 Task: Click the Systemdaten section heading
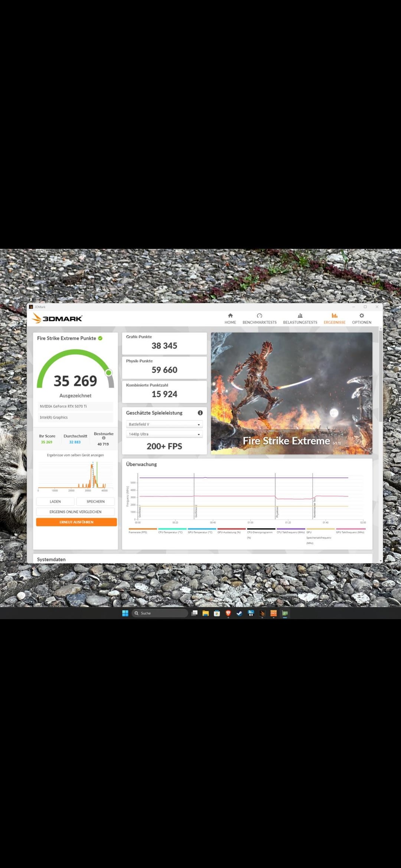point(51,559)
